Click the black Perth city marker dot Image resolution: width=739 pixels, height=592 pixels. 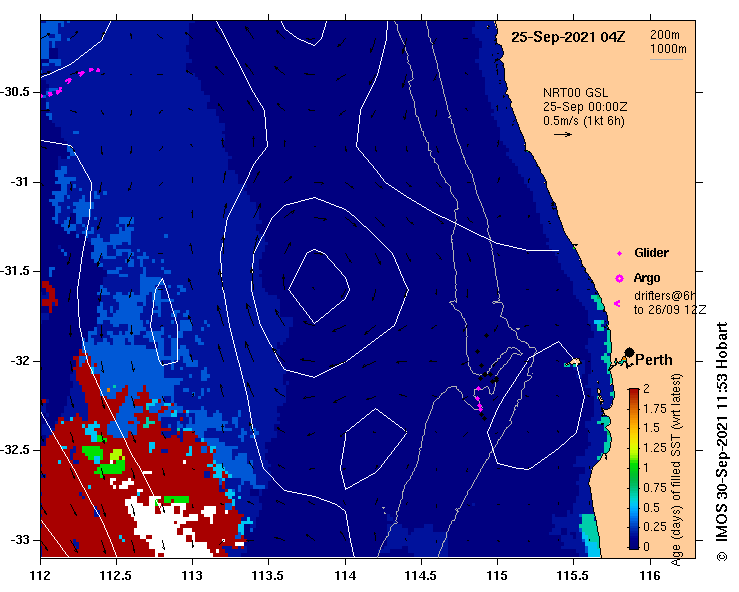click(x=629, y=353)
